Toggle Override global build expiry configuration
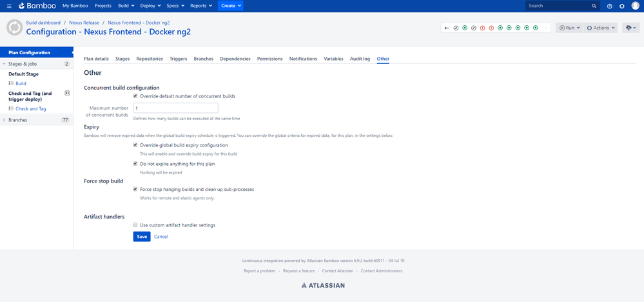644x302 pixels. [x=135, y=145]
